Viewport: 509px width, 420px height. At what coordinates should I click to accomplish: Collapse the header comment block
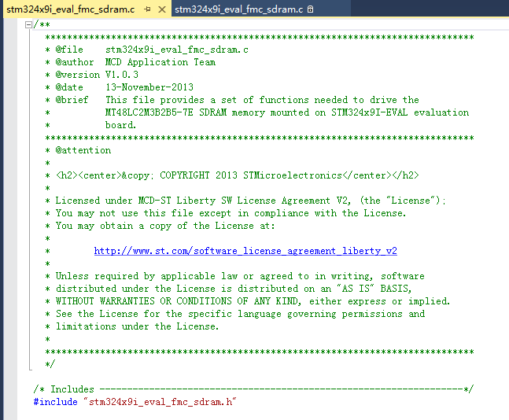(28, 24)
